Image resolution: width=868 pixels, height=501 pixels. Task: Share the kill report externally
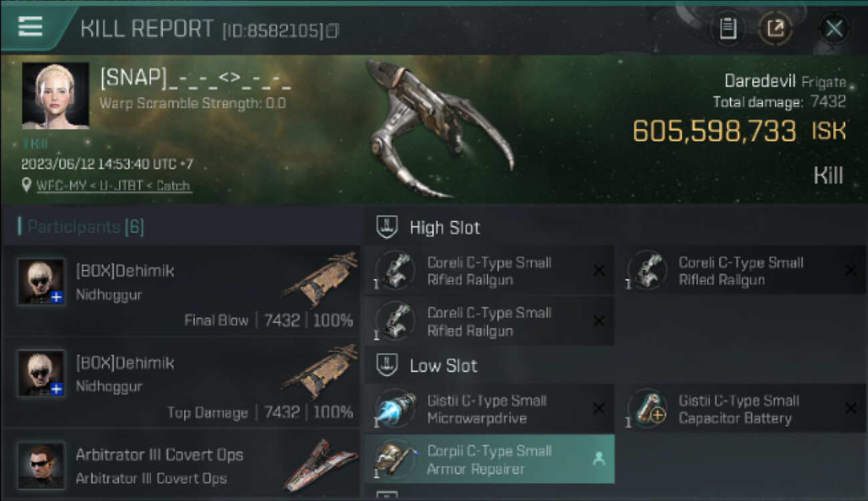tap(775, 29)
